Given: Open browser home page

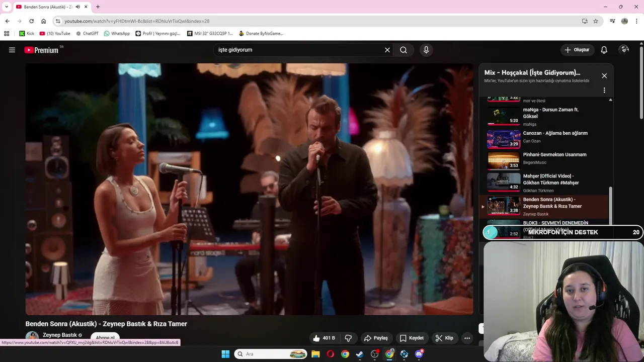Looking at the screenshot, I should pos(43,21).
